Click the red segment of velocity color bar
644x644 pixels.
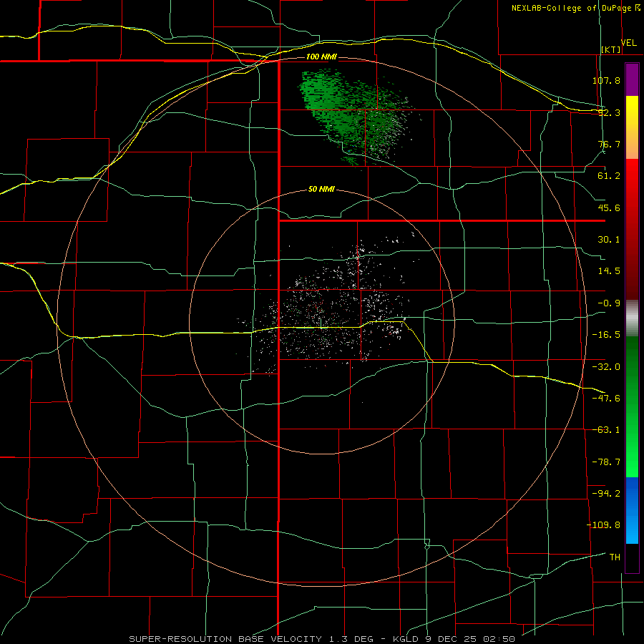(x=632, y=229)
